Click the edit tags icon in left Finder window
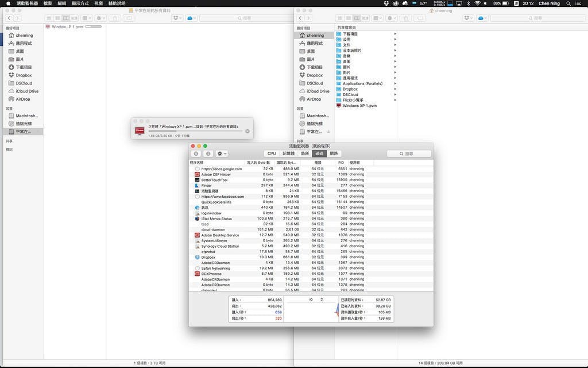 coord(129,18)
